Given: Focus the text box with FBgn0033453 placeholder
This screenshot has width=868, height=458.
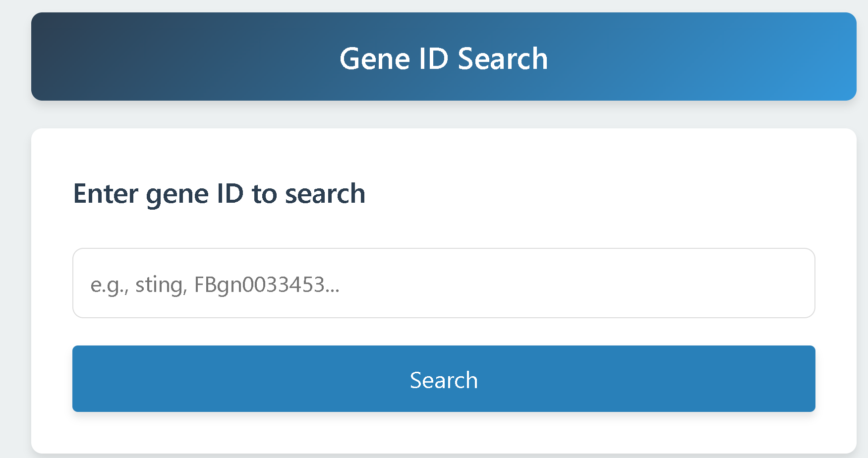Looking at the screenshot, I should (444, 283).
